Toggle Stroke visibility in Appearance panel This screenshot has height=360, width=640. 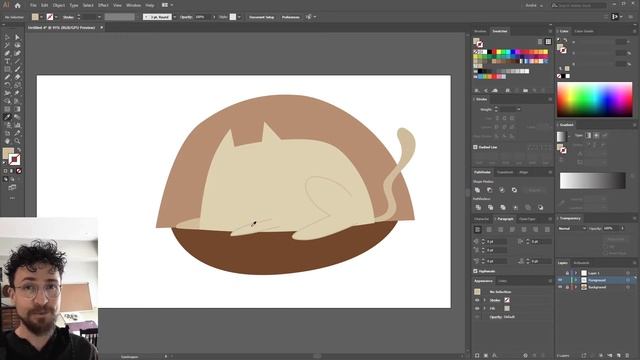[477, 300]
